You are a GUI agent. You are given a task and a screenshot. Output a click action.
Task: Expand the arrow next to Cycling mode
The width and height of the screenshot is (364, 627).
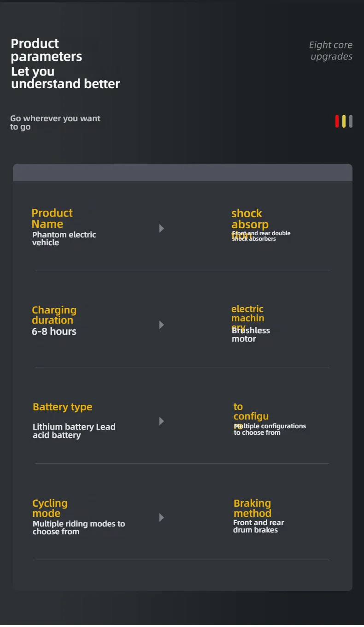click(x=161, y=517)
